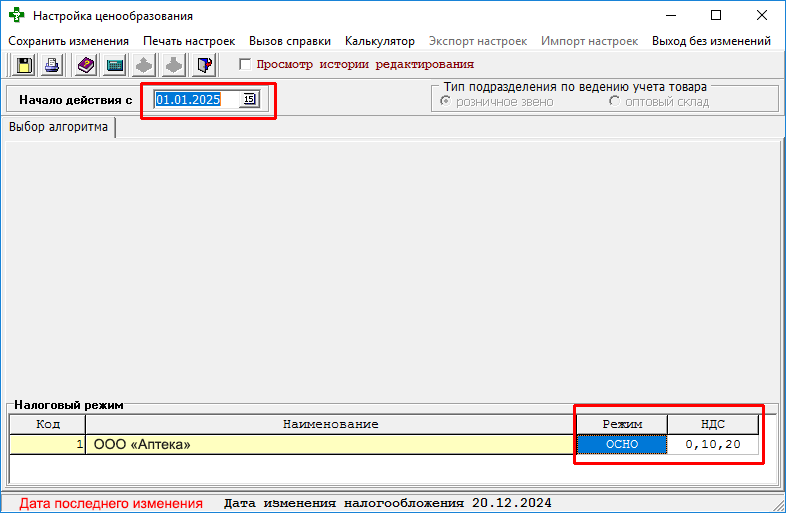Click the Начало действия date field
Image resolution: width=786 pixels, height=513 pixels.
pyautogui.click(x=196, y=99)
